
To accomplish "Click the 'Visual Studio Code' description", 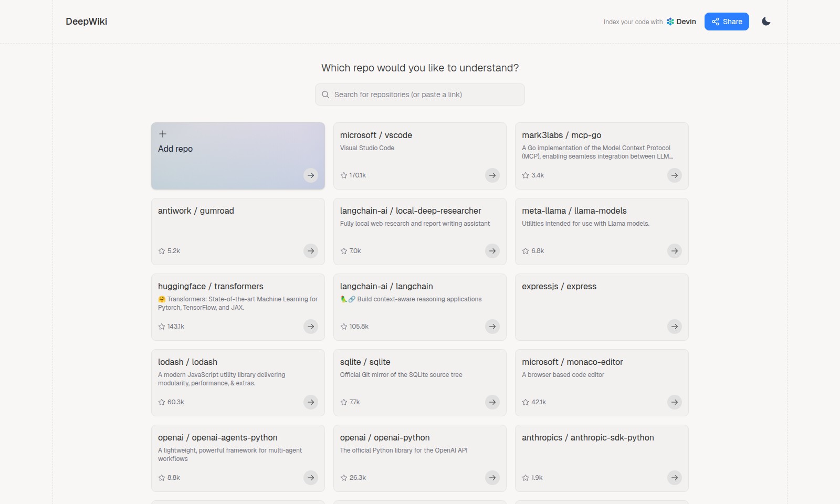I will coord(367,148).
